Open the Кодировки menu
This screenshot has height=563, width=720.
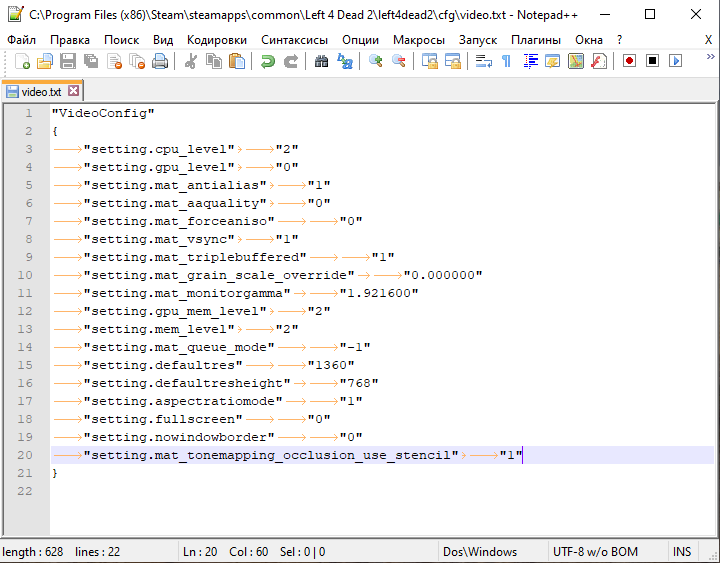[x=217, y=40]
